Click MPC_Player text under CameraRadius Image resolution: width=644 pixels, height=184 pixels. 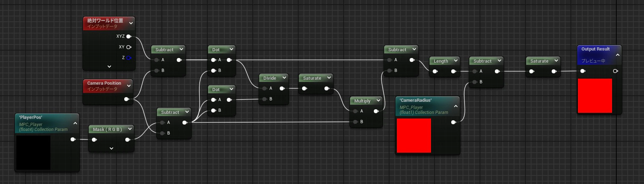[x=411, y=107]
